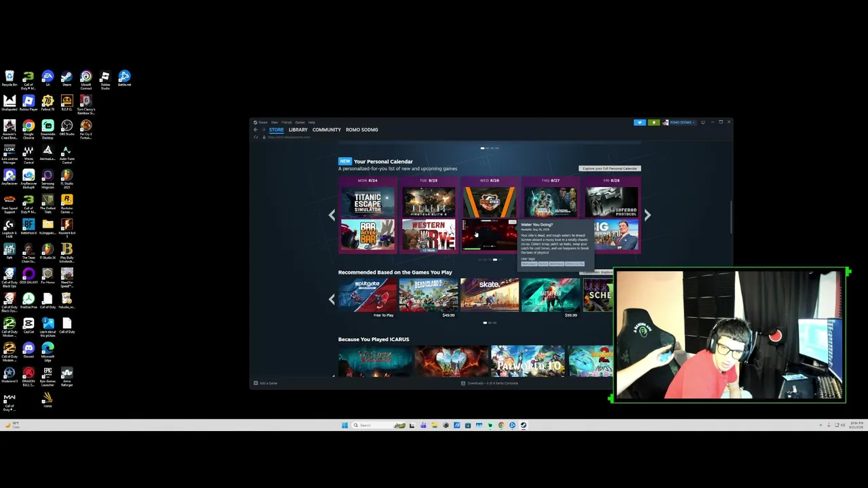
Task: Select the Streamlabs Desktop icon
Action: (47, 129)
